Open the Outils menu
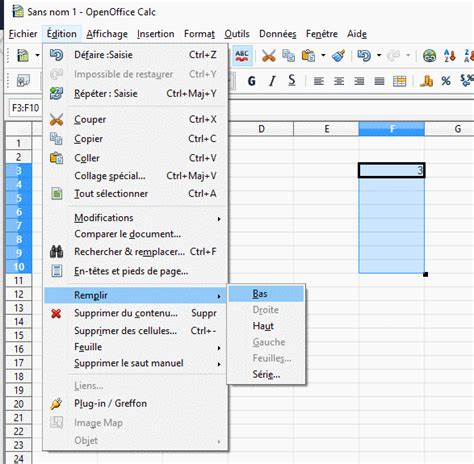Screen dimensions: 474x464 pos(237,34)
